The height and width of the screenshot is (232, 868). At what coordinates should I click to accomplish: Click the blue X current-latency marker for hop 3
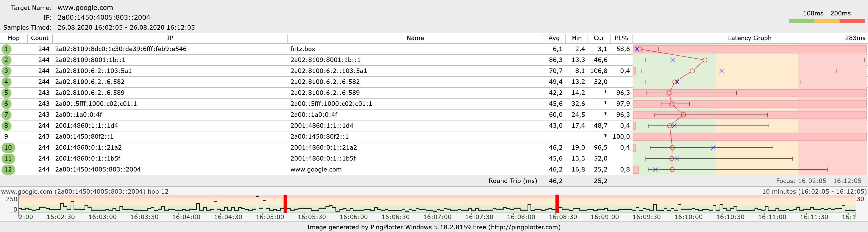tap(721, 71)
